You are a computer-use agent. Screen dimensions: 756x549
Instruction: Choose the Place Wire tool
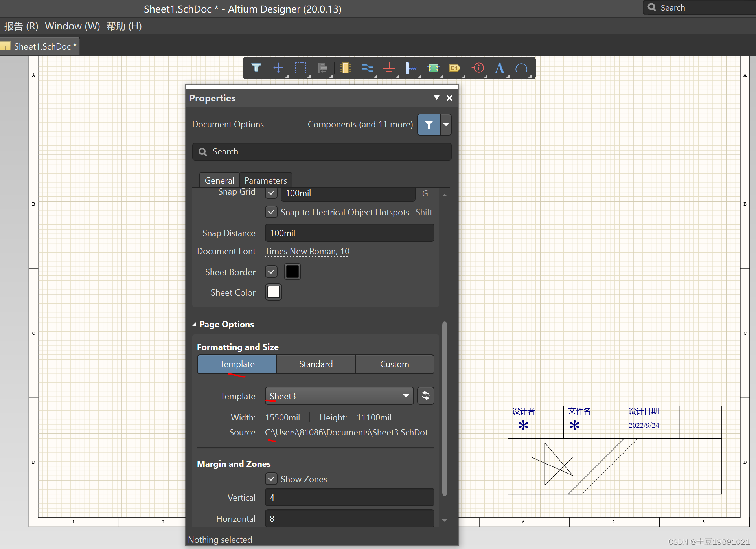367,68
